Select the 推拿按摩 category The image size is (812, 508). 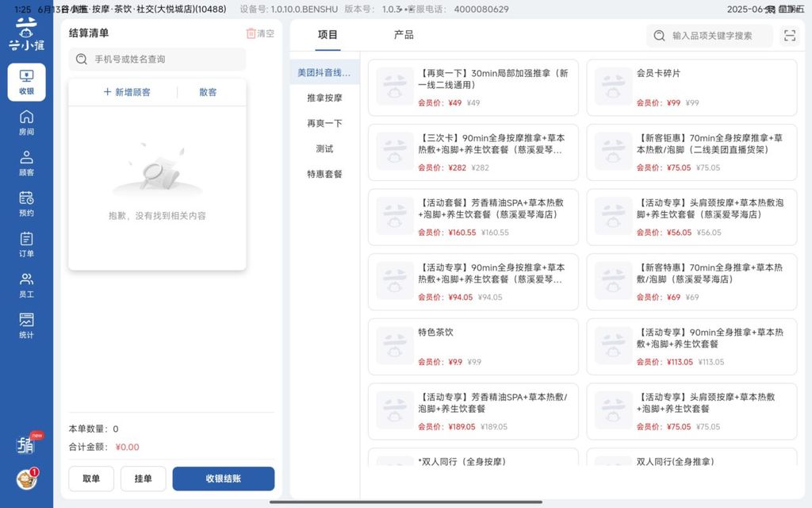(324, 98)
